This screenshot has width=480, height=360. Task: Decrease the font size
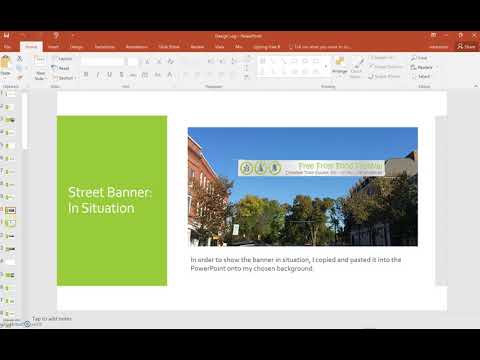click(x=159, y=61)
